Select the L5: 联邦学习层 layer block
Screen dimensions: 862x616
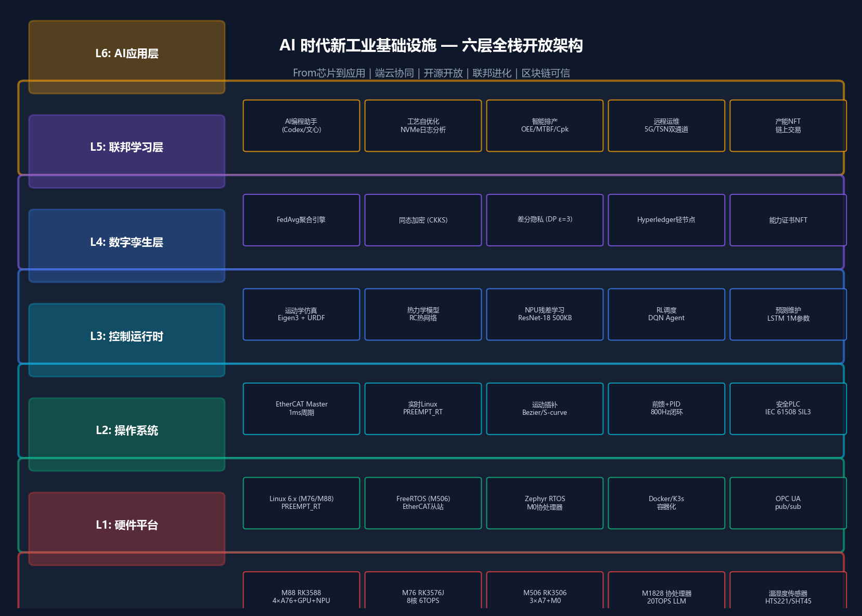(127, 151)
